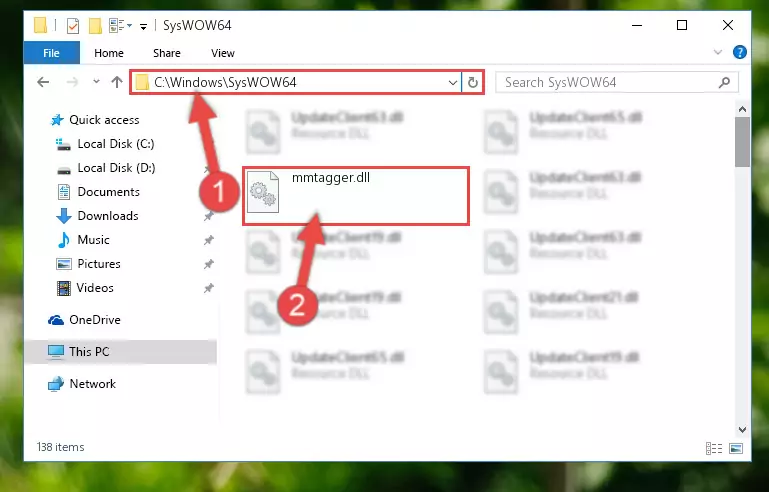The image size is (769, 492).
Task: Select Quick access in navigation pane
Action: (104, 120)
